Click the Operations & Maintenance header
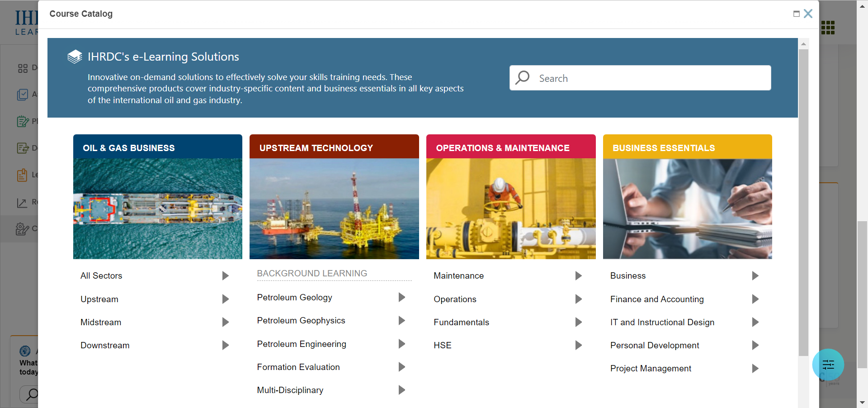This screenshot has height=408, width=868. (511, 147)
